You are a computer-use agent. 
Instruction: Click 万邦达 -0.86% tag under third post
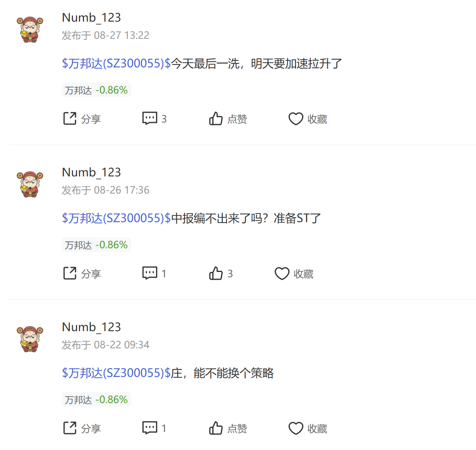[96, 399]
